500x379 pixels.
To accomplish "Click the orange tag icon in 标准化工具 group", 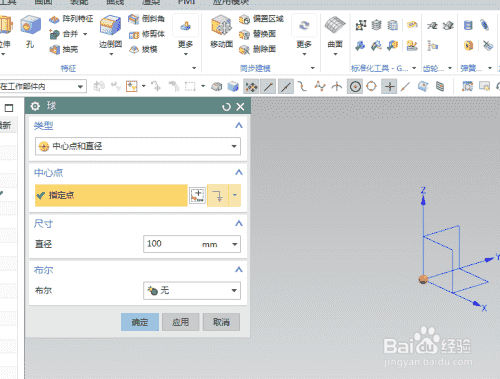I will 412,25.
